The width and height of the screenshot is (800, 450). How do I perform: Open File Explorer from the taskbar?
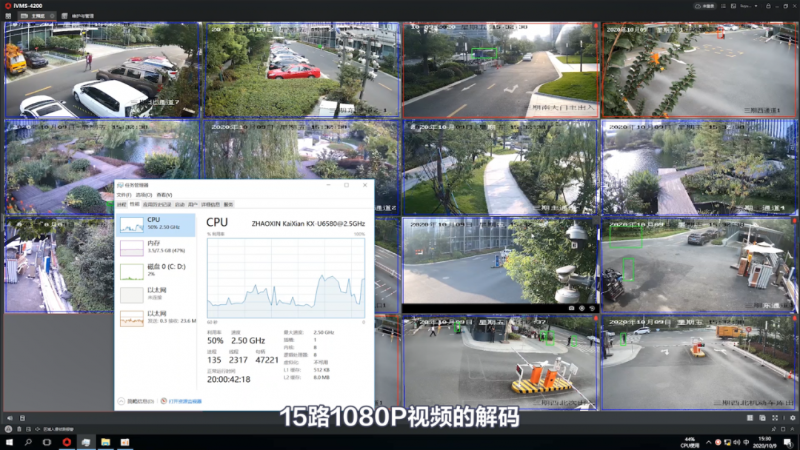(x=106, y=441)
